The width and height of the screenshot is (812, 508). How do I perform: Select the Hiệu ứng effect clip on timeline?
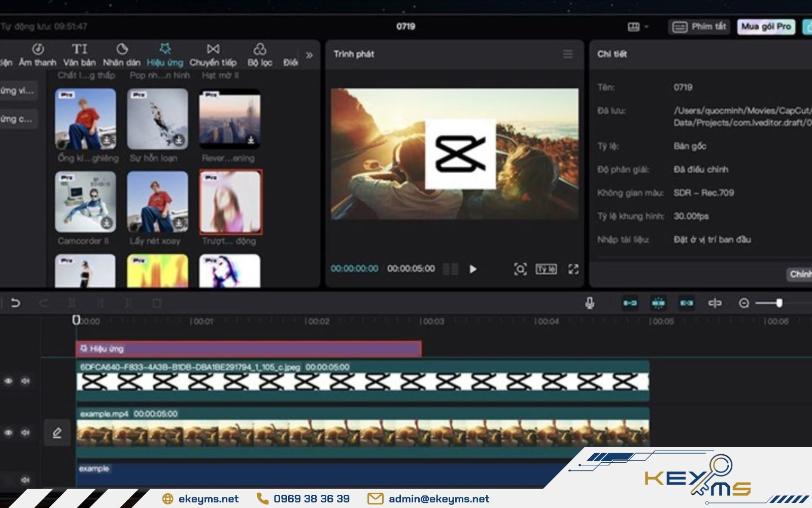(249, 348)
